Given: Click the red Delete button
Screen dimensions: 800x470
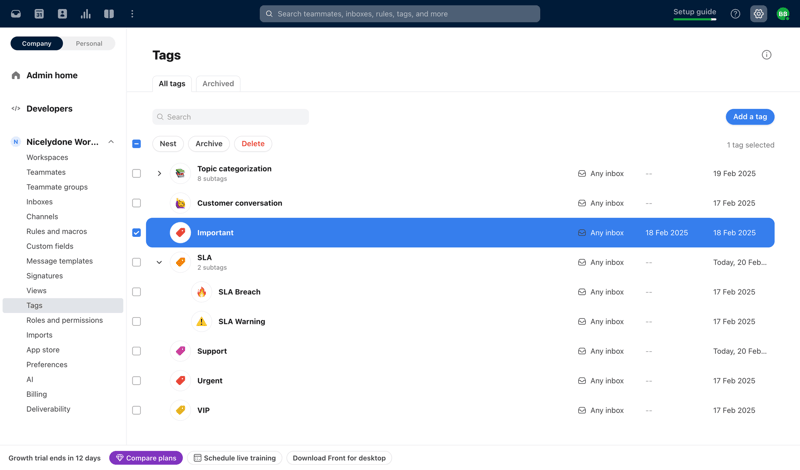Looking at the screenshot, I should click(253, 144).
